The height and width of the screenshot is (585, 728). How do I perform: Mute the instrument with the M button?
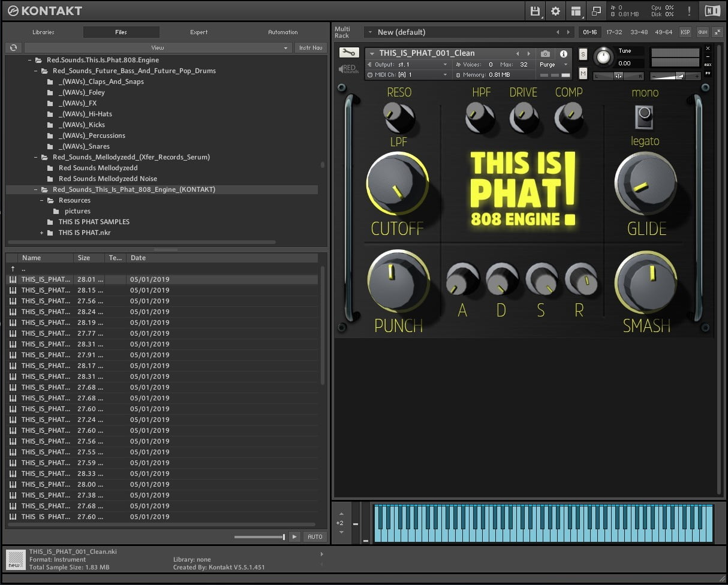[583, 73]
